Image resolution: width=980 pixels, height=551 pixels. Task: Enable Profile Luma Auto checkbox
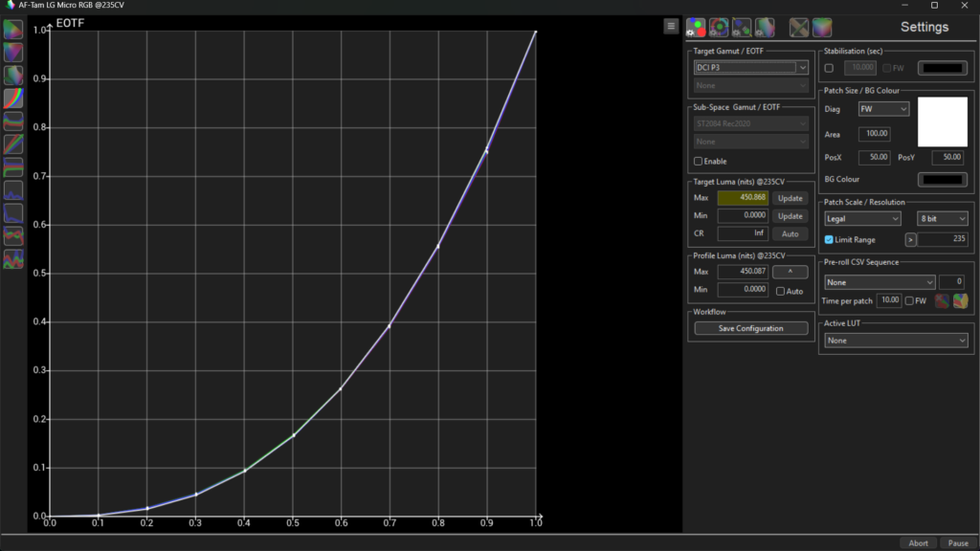(x=780, y=291)
